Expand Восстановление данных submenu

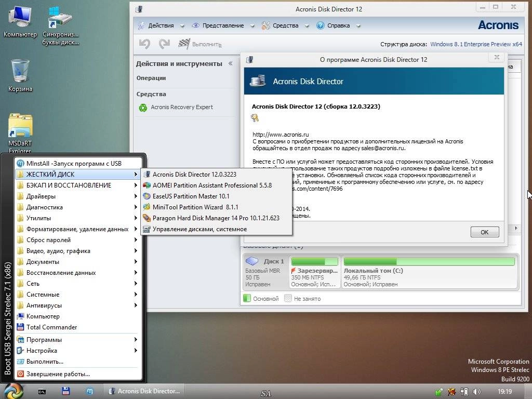(x=78, y=272)
